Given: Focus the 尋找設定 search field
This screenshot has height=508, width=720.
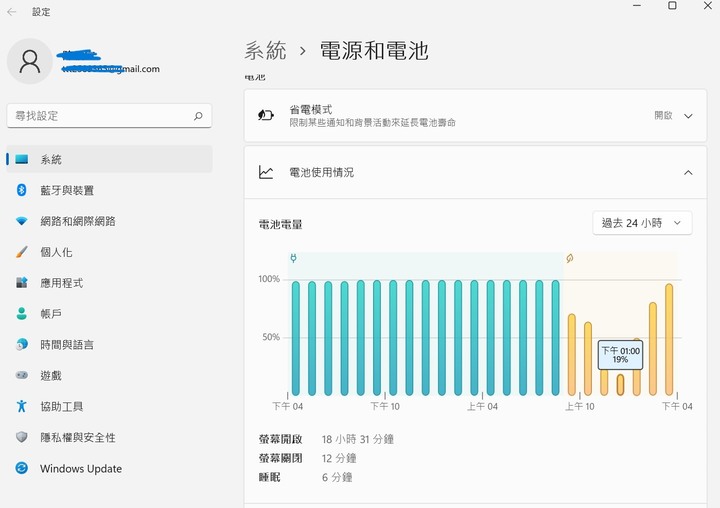Looking at the screenshot, I should (x=109, y=116).
